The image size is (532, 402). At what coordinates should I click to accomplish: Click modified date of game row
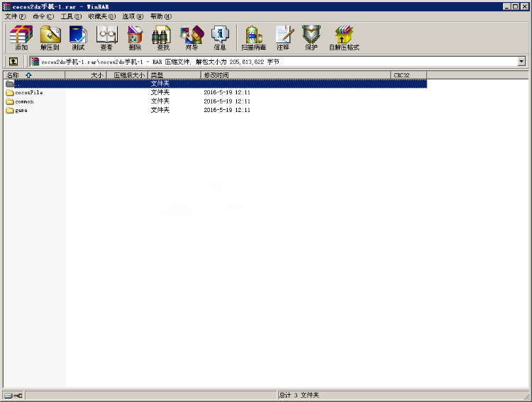click(x=227, y=110)
